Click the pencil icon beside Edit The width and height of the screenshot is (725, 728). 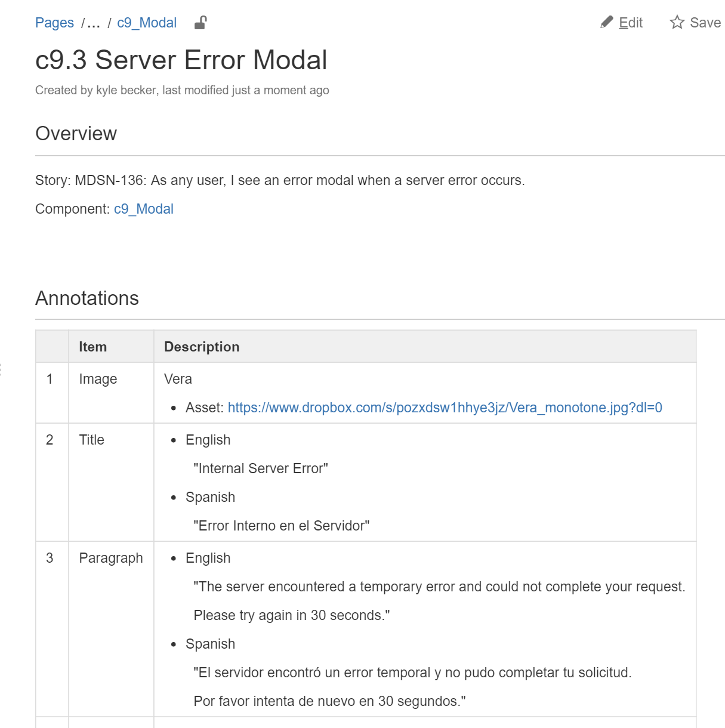tap(606, 23)
